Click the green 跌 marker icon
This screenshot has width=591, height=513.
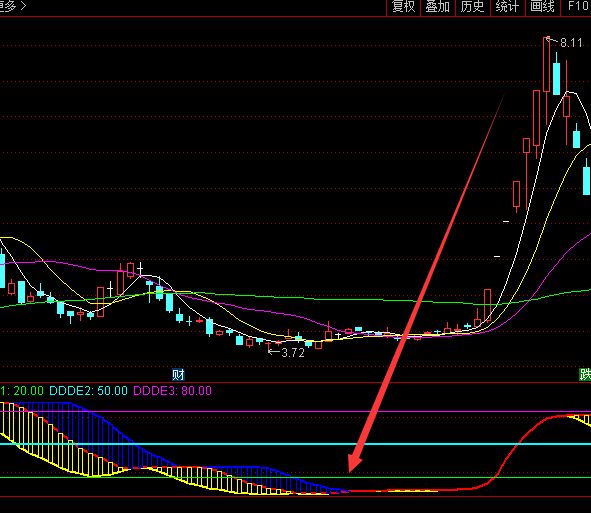point(585,374)
